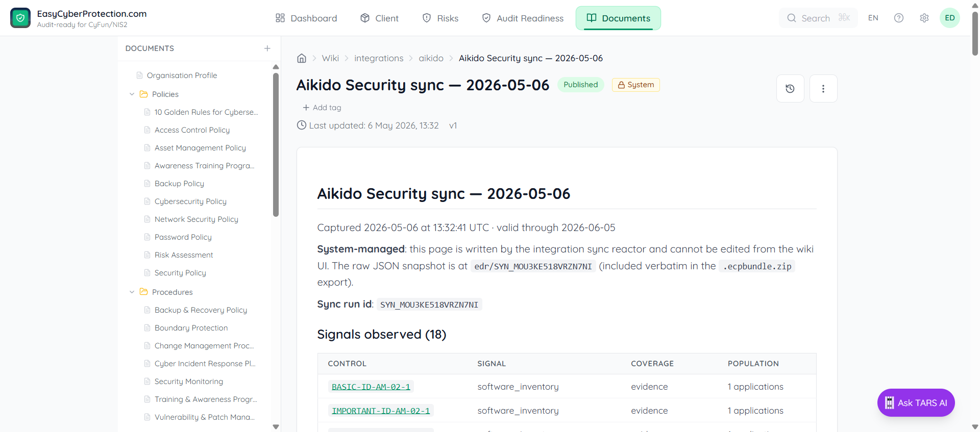This screenshot has height=432, width=980.
Task: Open version history clock icon
Action: click(790, 89)
